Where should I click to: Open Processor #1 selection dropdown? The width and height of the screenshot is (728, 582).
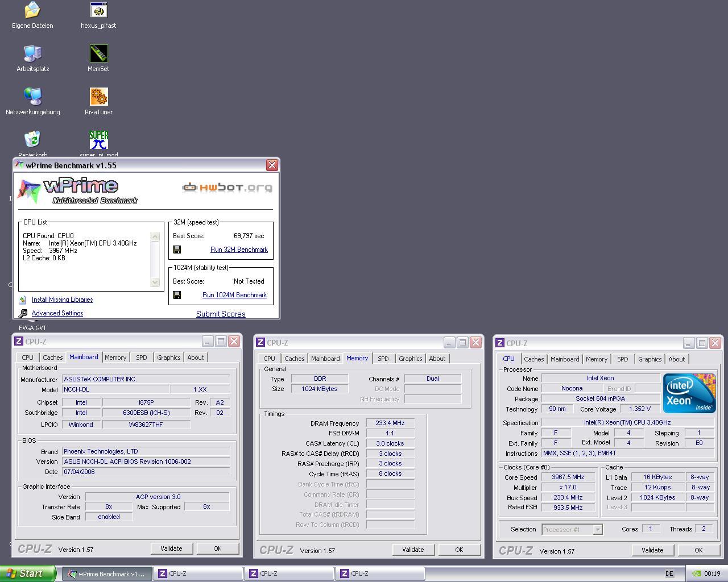click(x=572, y=530)
